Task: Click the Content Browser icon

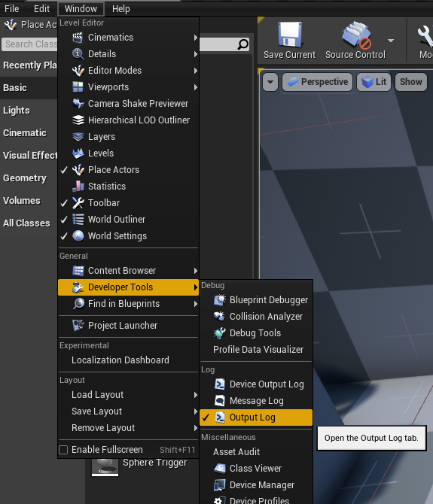Action: coord(78,271)
